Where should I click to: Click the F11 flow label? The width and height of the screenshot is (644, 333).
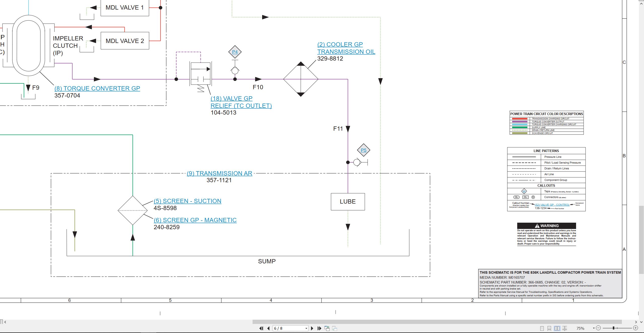coord(338,129)
